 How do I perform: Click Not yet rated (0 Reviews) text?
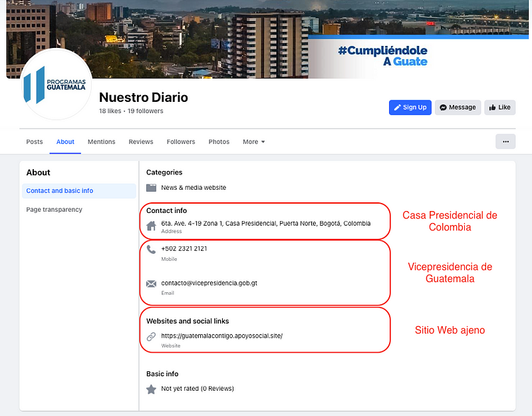tap(198, 389)
